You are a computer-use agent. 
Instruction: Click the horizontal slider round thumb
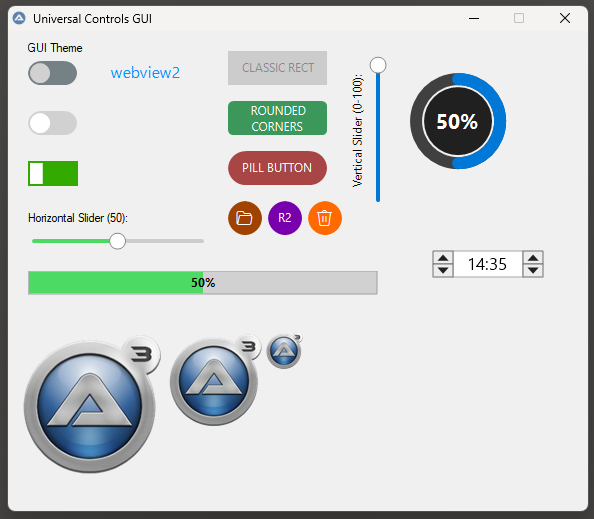(x=117, y=241)
